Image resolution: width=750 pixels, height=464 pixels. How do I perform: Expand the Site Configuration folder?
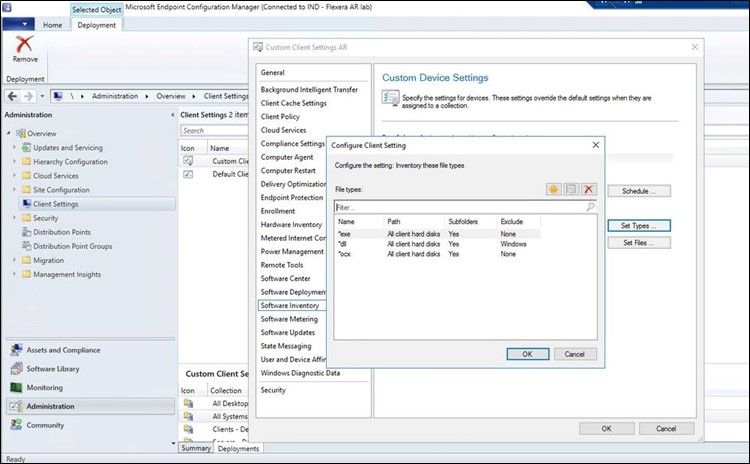pyautogui.click(x=14, y=190)
